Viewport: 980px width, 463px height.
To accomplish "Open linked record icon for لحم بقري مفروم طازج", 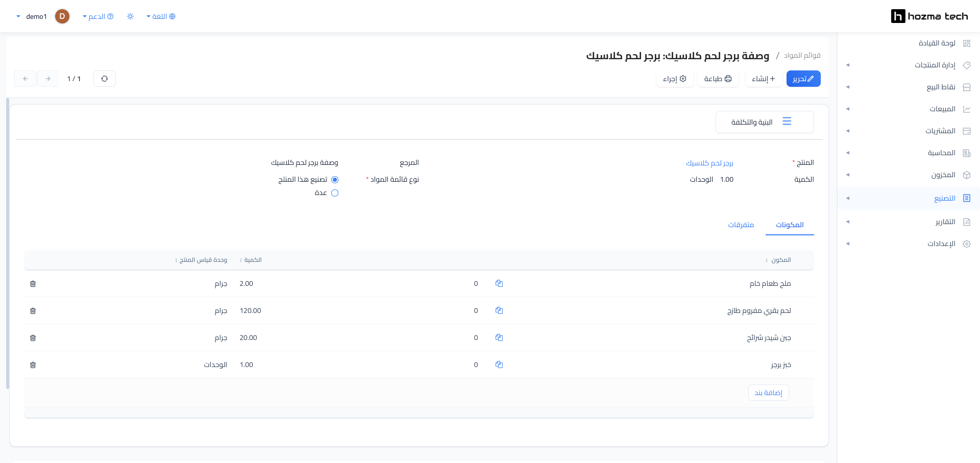I will (x=499, y=310).
